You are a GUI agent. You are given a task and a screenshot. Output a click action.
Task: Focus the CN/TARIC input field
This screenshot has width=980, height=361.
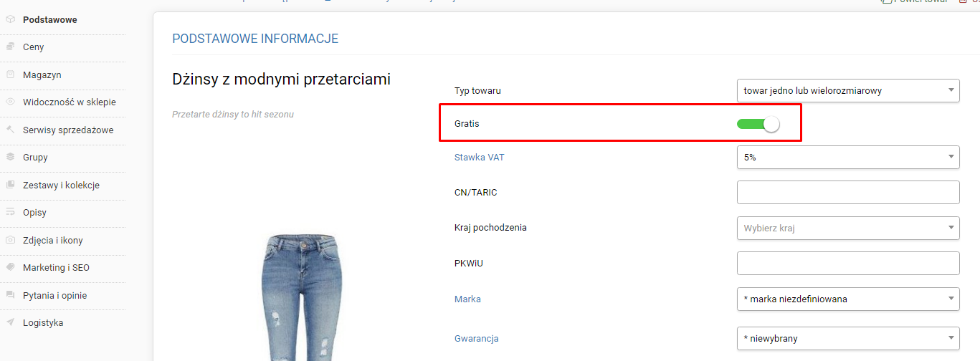[x=848, y=193]
